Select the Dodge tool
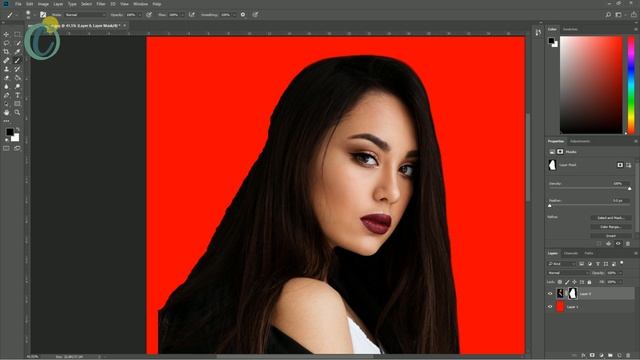 coord(17,87)
